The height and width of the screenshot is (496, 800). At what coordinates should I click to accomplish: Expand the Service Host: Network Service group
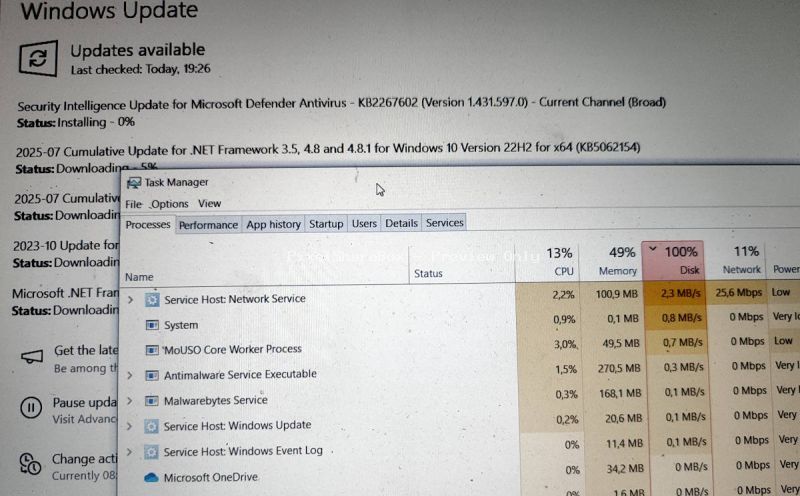pos(130,299)
